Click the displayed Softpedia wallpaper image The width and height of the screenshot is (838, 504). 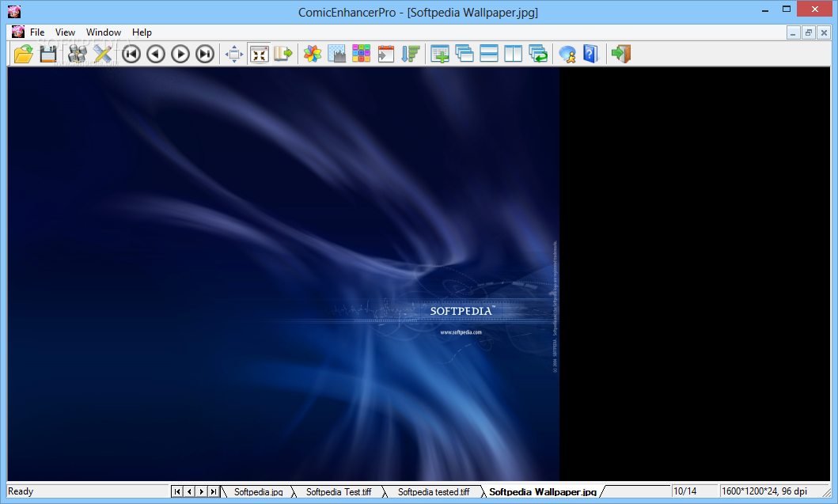[x=283, y=274]
